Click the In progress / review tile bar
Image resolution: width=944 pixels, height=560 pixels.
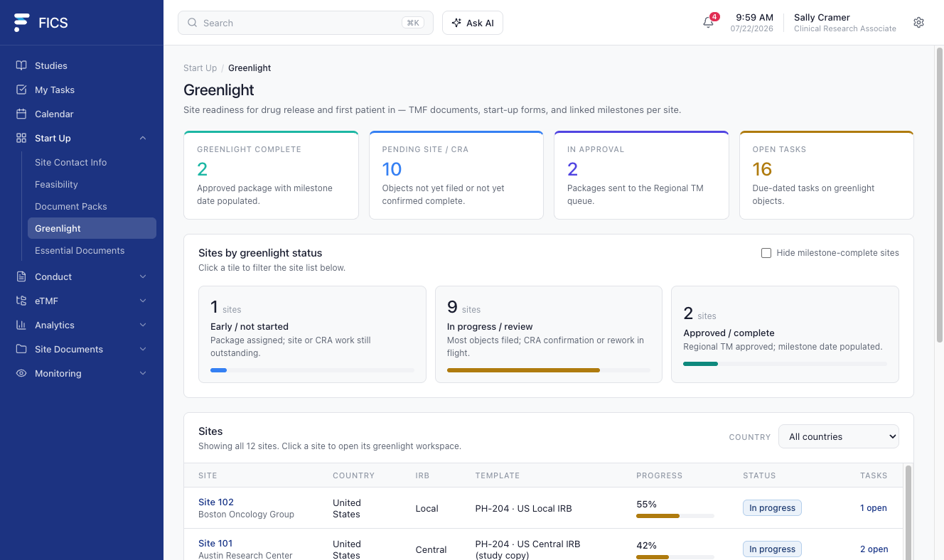pos(549,370)
